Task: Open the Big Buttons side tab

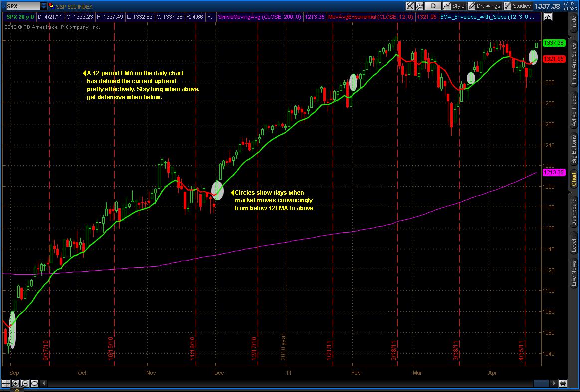Action: coord(574,150)
